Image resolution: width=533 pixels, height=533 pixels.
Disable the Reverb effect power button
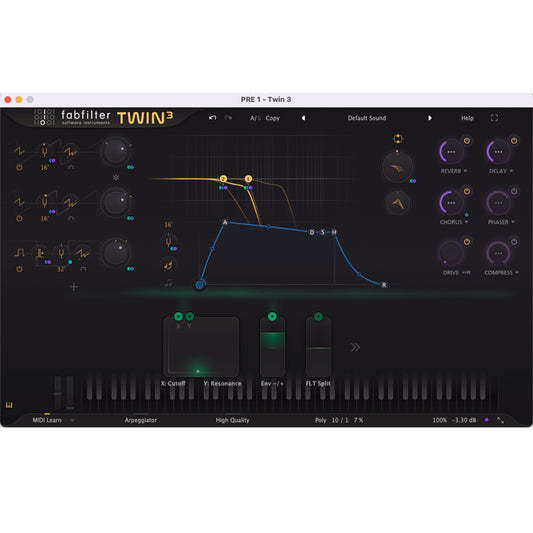467,140
